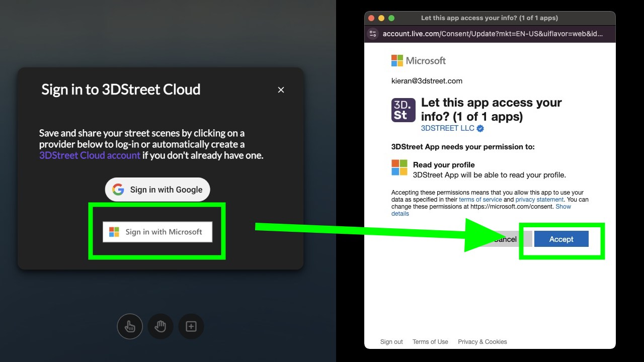Open the privacy statement link
This screenshot has height=362, width=644.
539,199
